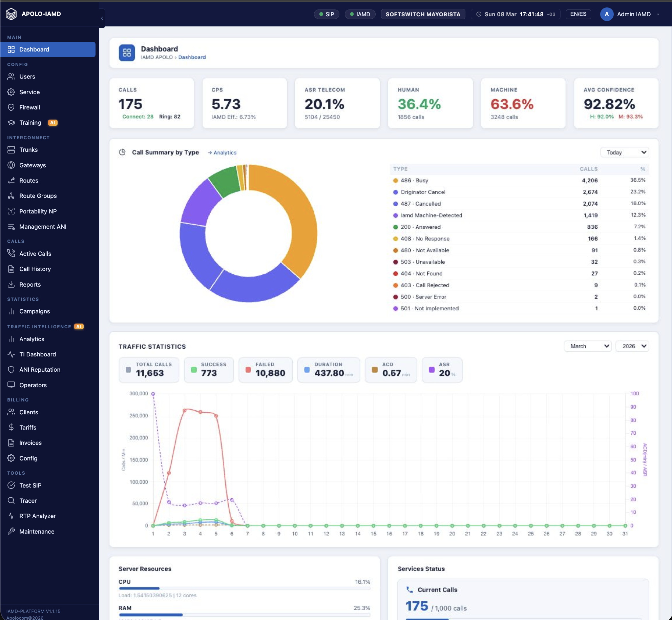Select the RTP Analyzer waveform icon
Screen dimensions: 672x620
11,516
